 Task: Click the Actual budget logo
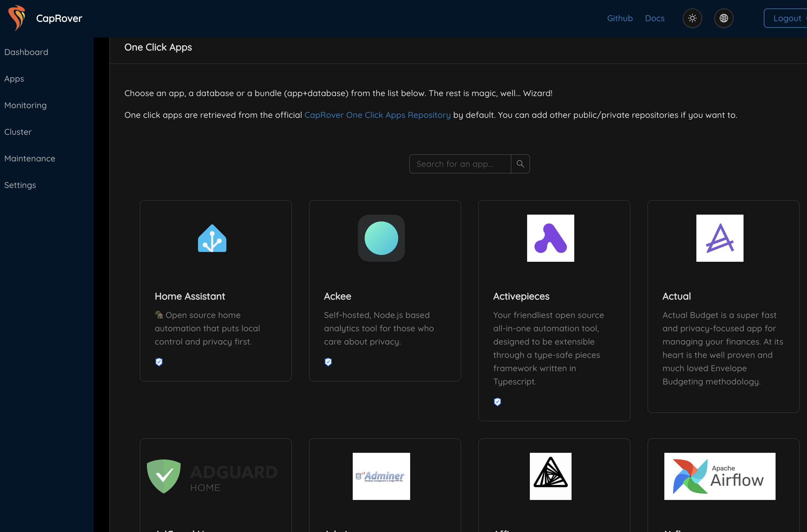pos(719,238)
